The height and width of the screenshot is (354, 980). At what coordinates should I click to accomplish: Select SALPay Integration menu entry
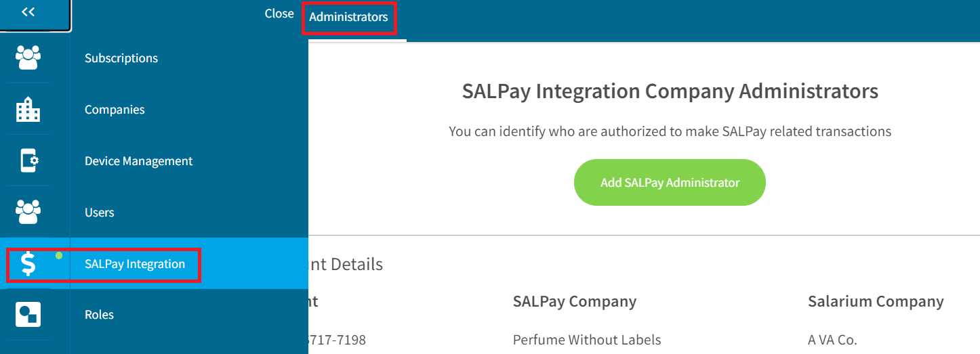tap(135, 264)
